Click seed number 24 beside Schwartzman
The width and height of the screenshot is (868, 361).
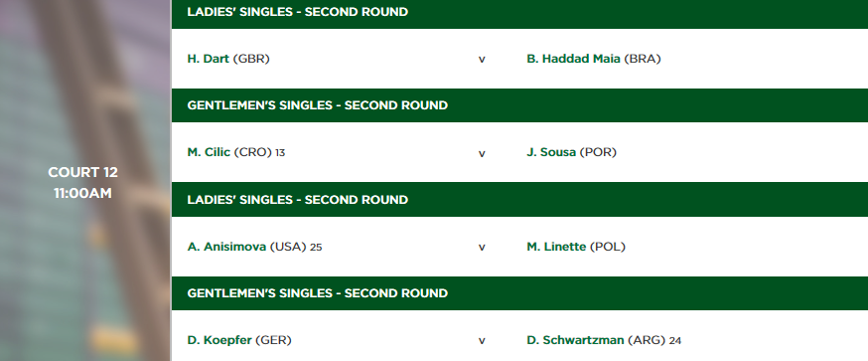click(x=674, y=341)
